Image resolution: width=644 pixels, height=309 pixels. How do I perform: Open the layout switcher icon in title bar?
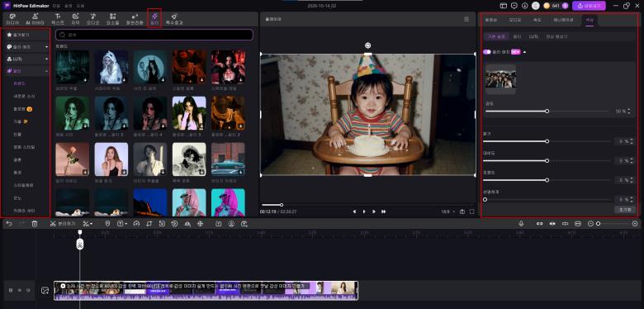504,6
